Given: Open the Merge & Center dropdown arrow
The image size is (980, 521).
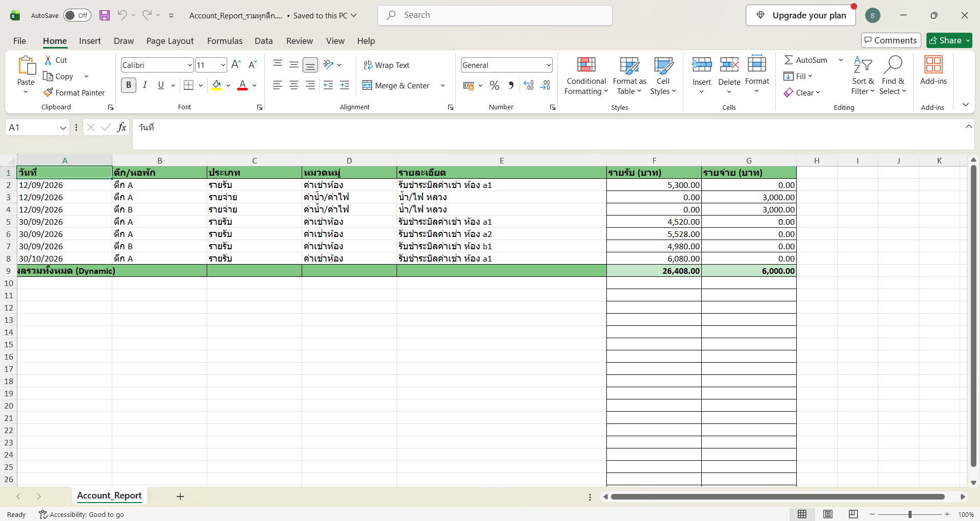Looking at the screenshot, I should (x=443, y=85).
